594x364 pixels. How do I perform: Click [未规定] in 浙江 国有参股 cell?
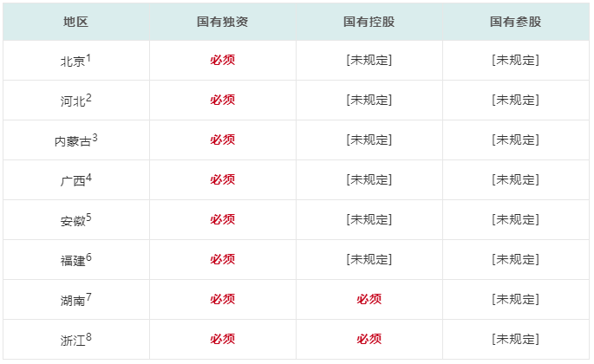(516, 339)
